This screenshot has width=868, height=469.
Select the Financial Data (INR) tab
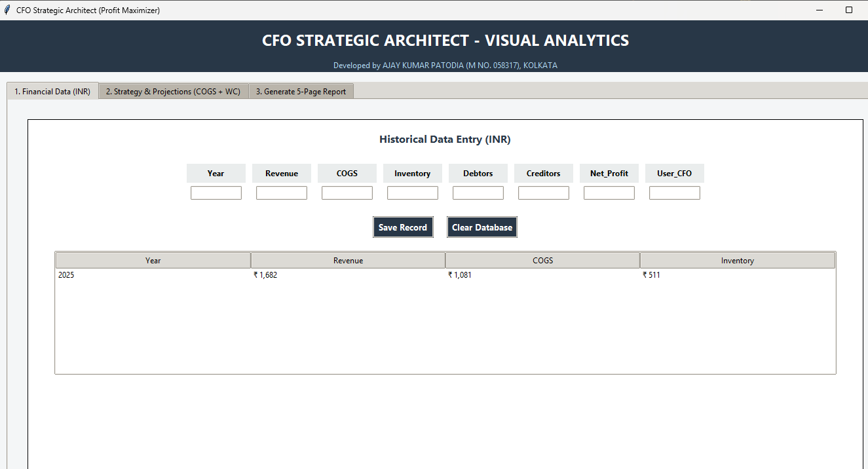pos(52,92)
